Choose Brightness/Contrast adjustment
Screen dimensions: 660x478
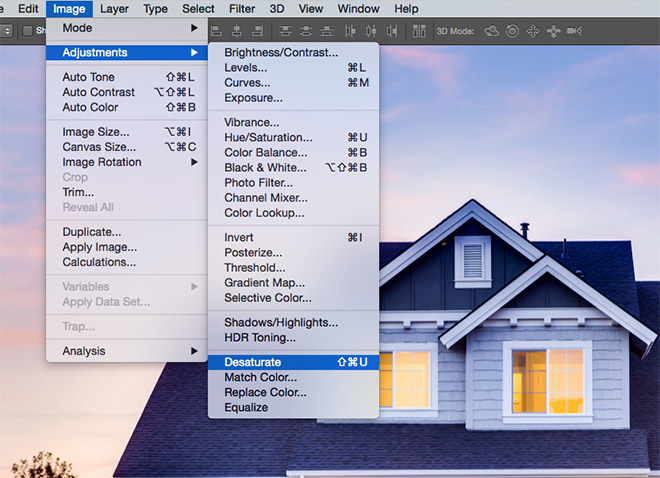(x=293, y=53)
